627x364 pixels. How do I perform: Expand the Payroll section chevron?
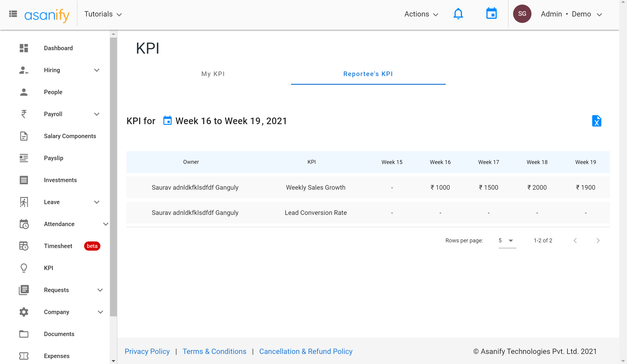pos(96,114)
